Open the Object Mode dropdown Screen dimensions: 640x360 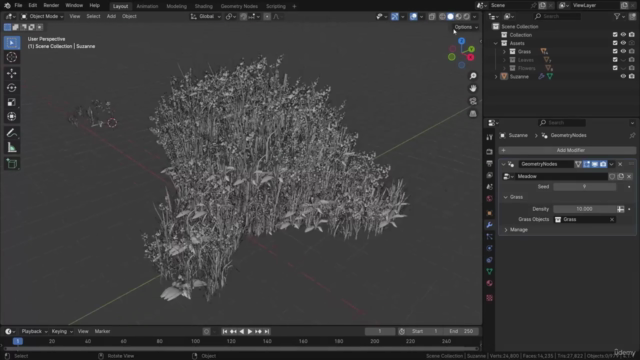click(x=42, y=16)
